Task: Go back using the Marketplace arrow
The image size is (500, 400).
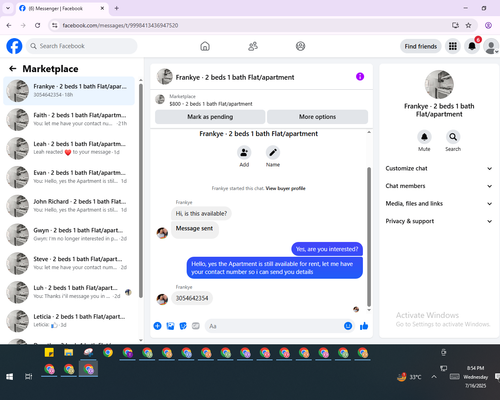Action: pyautogui.click(x=13, y=69)
